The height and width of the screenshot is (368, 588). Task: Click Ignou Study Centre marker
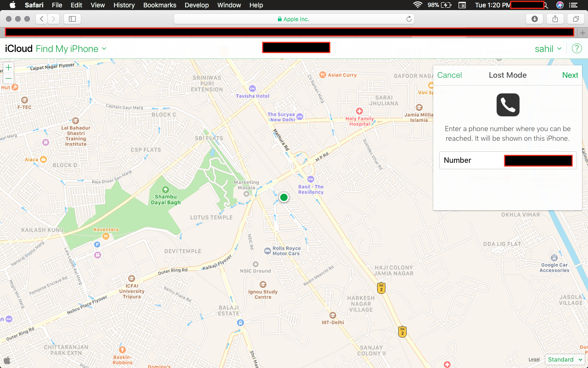coord(263,284)
